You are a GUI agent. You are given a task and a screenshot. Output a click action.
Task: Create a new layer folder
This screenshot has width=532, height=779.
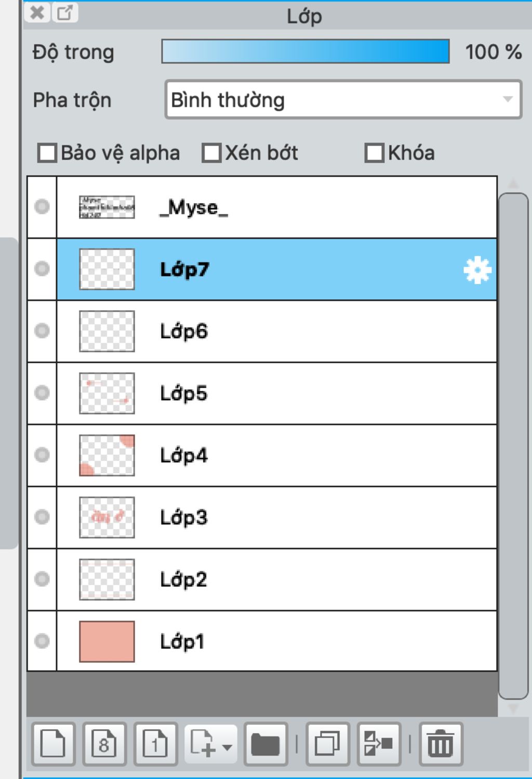click(265, 744)
